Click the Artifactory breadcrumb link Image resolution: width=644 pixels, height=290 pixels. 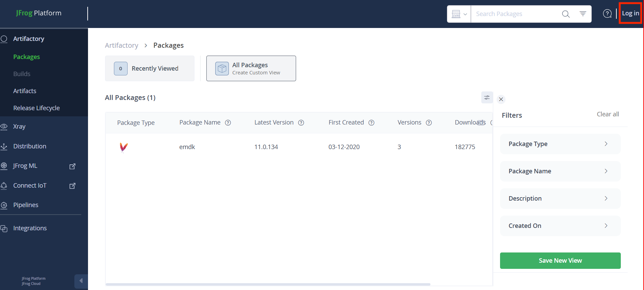pyautogui.click(x=121, y=45)
